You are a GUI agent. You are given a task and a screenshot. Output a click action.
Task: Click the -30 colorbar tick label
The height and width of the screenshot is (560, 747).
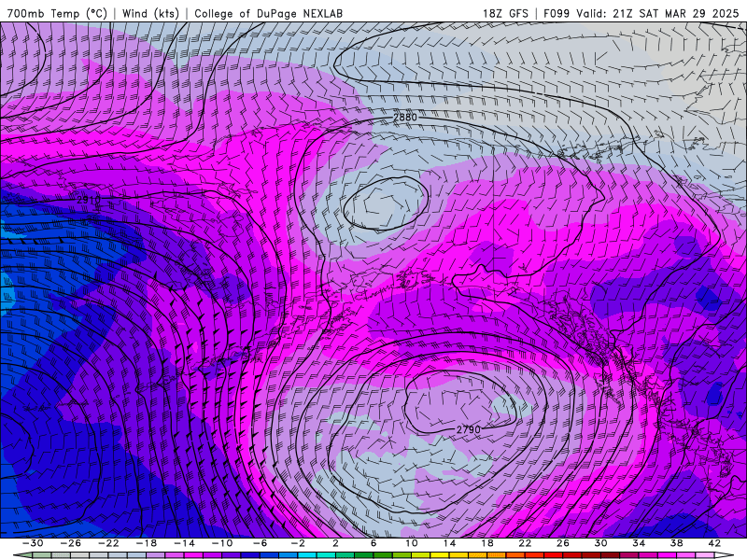tap(33, 543)
